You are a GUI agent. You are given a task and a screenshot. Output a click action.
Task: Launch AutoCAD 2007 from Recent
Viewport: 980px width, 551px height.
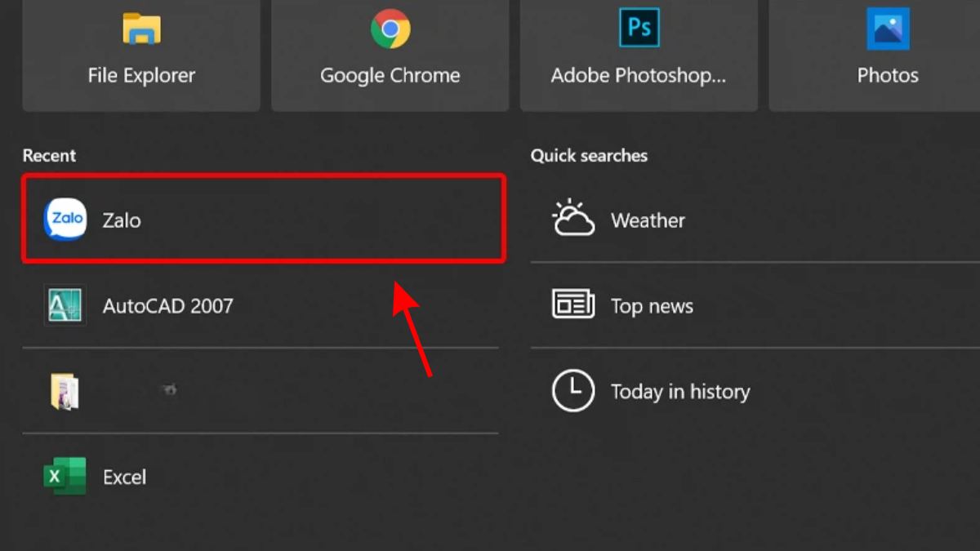tap(261, 306)
